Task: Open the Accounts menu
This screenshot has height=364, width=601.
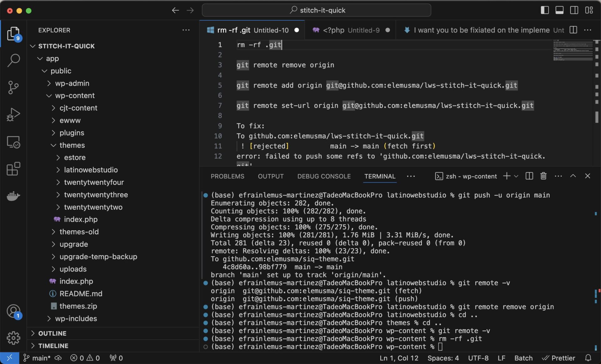Action: point(13,312)
